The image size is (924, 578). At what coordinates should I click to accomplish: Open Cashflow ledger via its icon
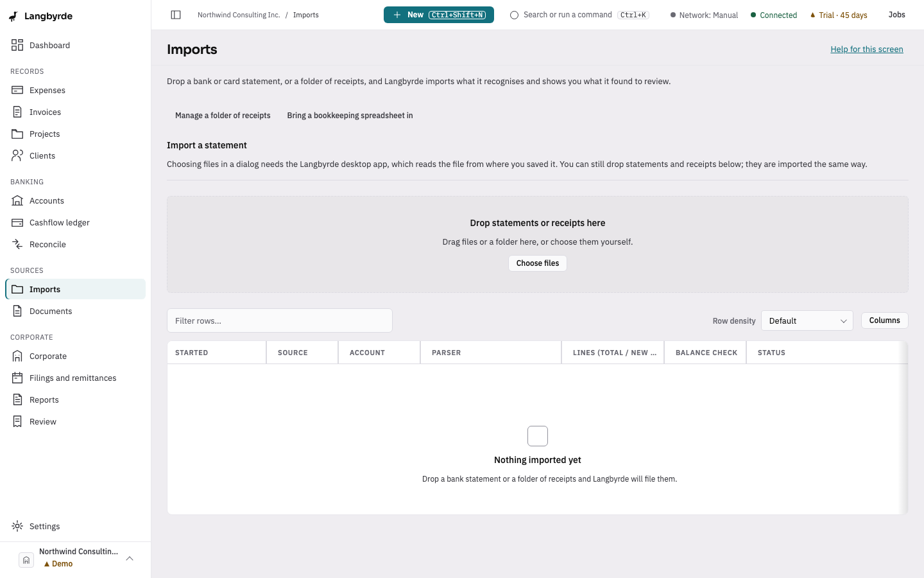(17, 222)
